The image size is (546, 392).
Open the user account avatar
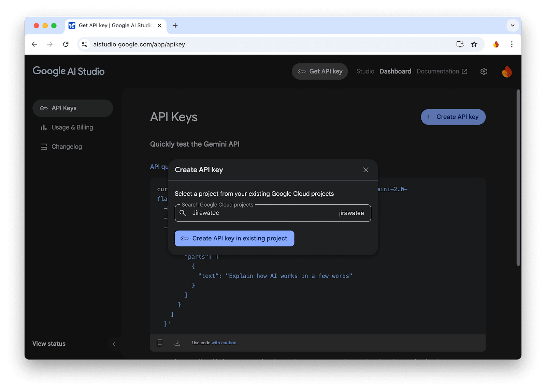coord(507,72)
